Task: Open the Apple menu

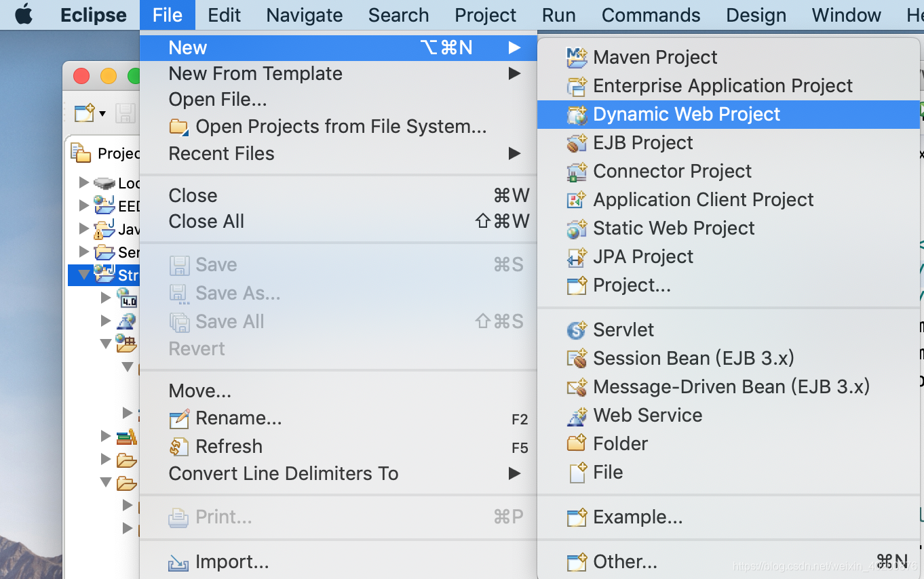Action: [24, 14]
